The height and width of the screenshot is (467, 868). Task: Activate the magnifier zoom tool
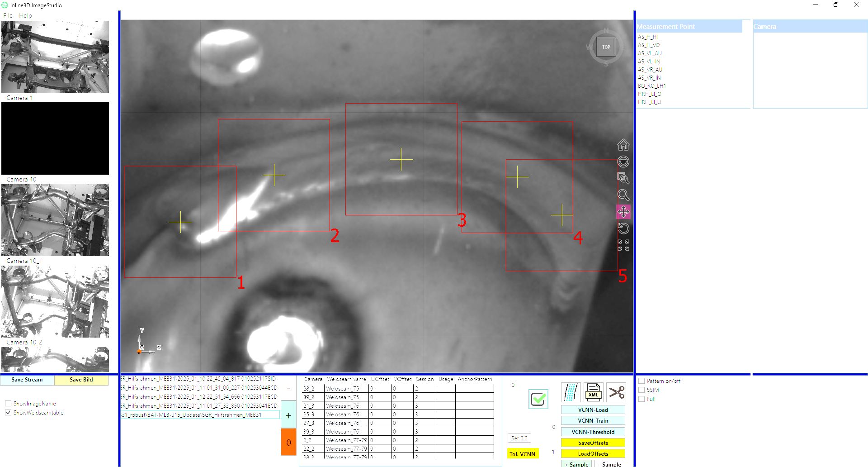point(623,195)
